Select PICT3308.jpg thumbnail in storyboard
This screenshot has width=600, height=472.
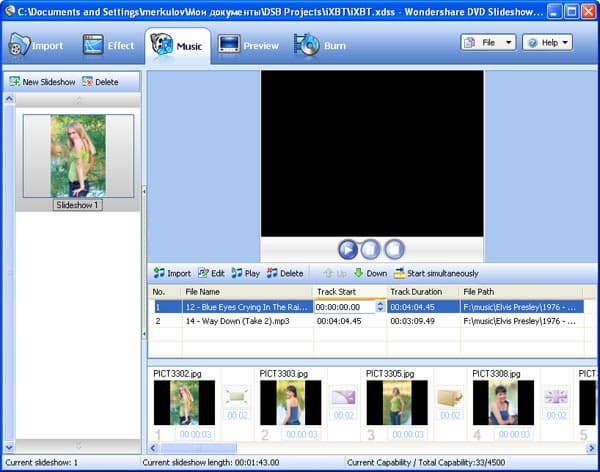(x=504, y=402)
